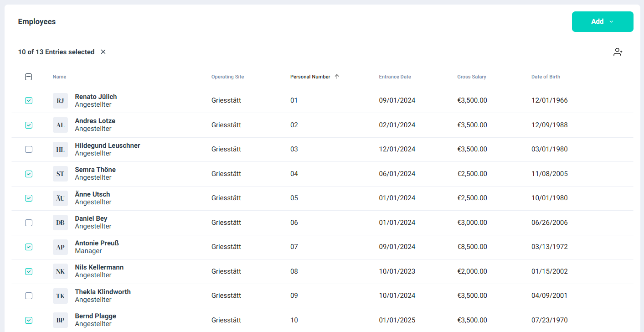644x332 pixels.
Task: Click the add user icon
Action: coord(618,52)
